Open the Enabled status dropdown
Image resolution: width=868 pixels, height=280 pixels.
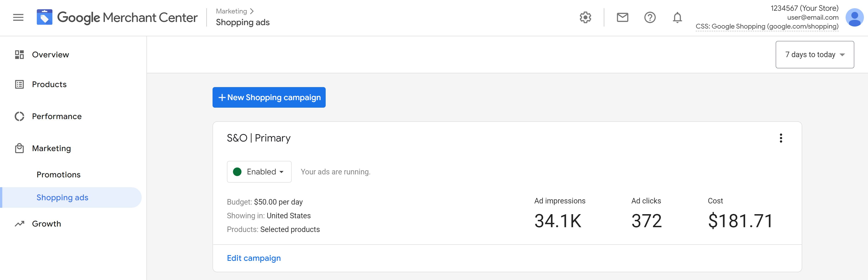pyautogui.click(x=259, y=172)
